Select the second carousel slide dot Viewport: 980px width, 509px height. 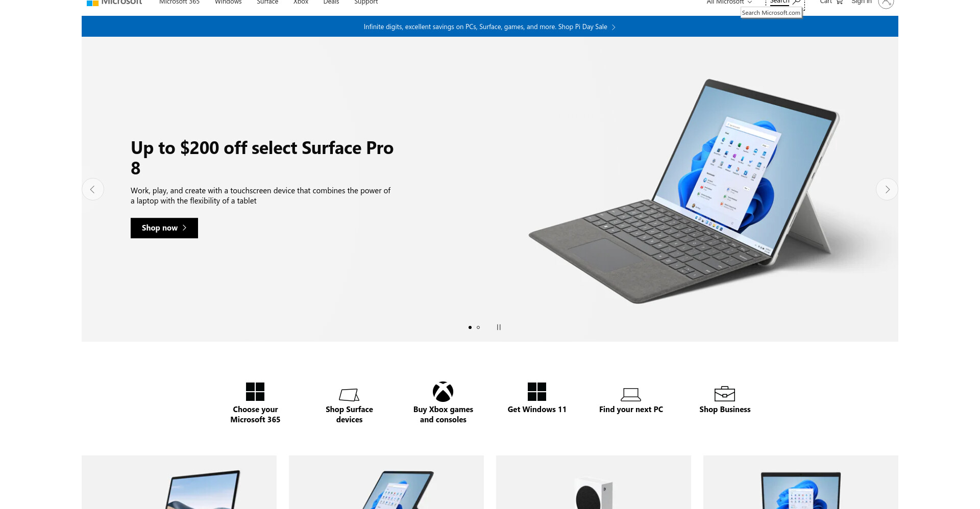click(x=478, y=327)
